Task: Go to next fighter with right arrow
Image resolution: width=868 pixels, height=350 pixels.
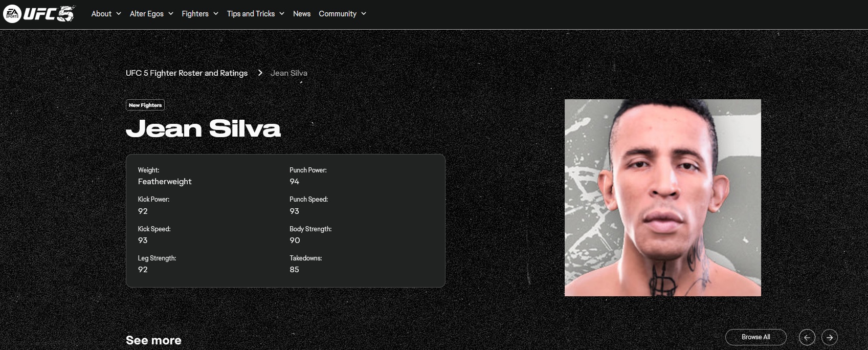Action: coord(830,337)
